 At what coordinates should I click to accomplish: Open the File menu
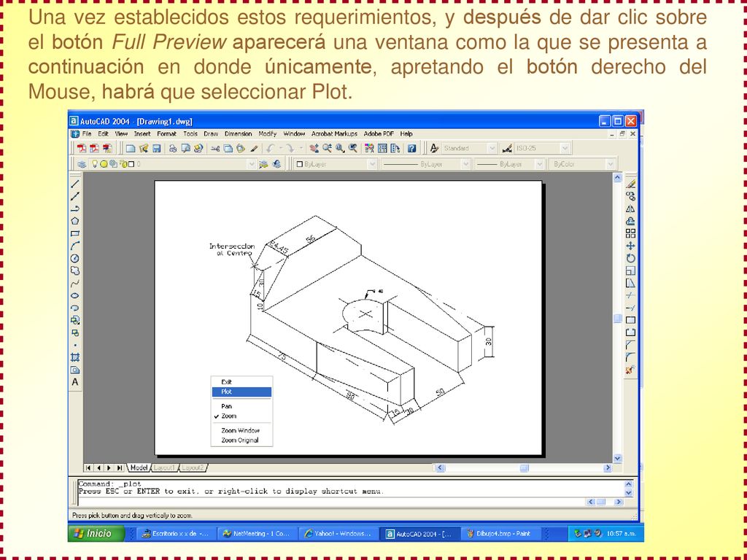tap(87, 134)
